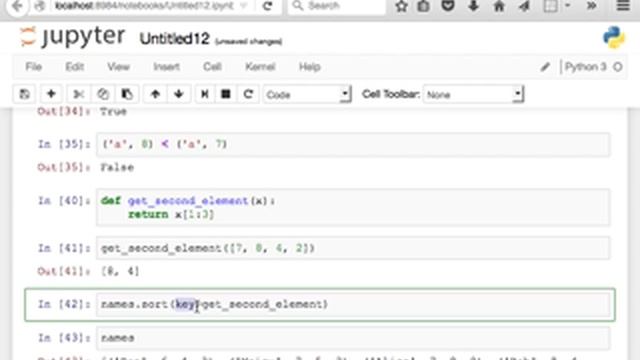The image size is (640, 360).
Task: Interrupt kernel with the stop square icon
Action: 226,94
